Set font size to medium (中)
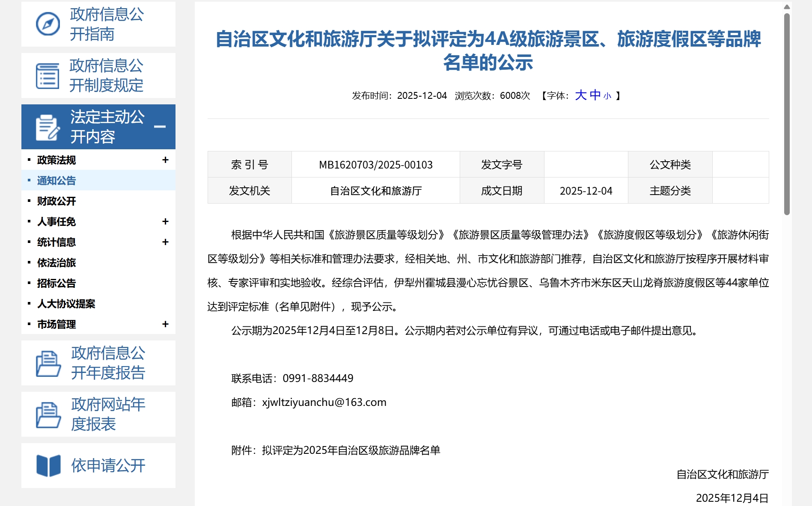Viewport: 812px width, 506px height. 595,95
